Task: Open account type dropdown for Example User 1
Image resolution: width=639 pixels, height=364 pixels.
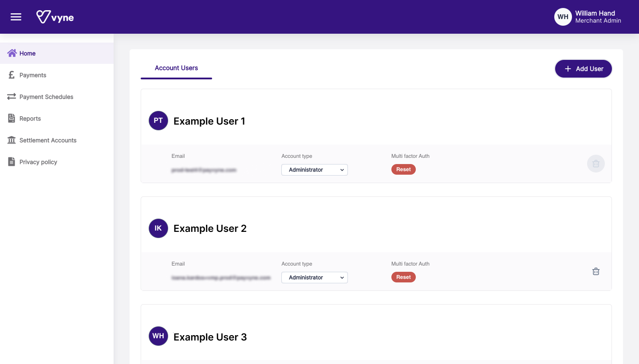Action: [x=315, y=170]
